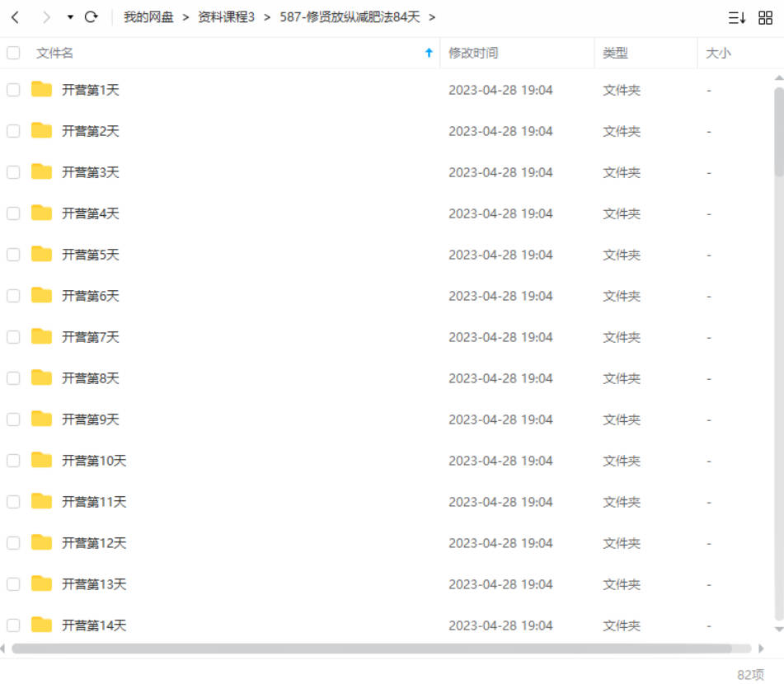784x684 pixels.
Task: Click the folder icon of 开营第3天
Action: click(41, 171)
